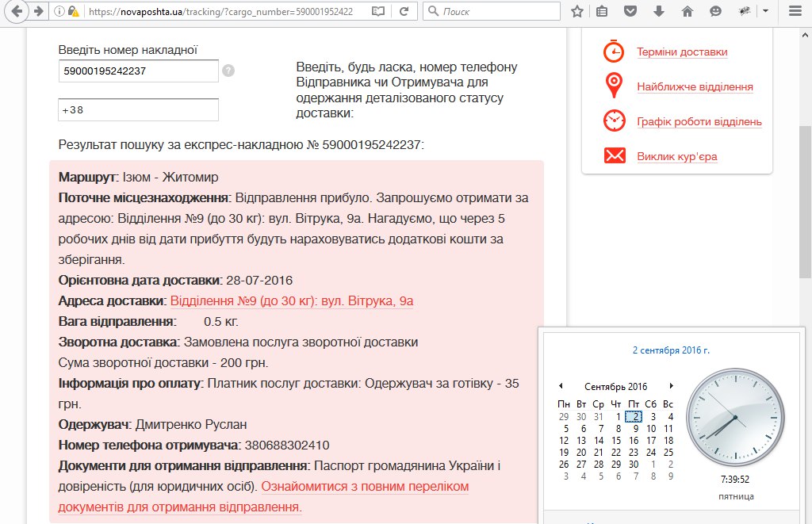Click the estimated delivery date 28-07-2016

click(x=259, y=280)
